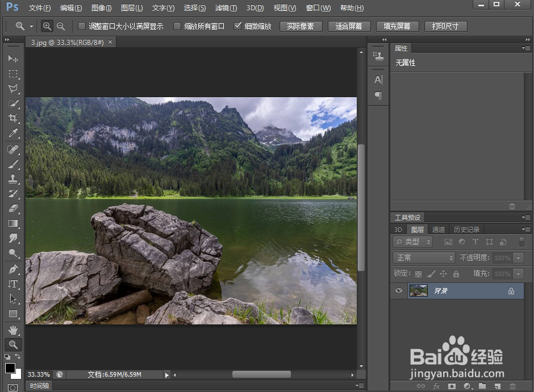The height and width of the screenshot is (392, 534).
Task: Open layer filter 类型 dropdown
Action: pos(412,242)
